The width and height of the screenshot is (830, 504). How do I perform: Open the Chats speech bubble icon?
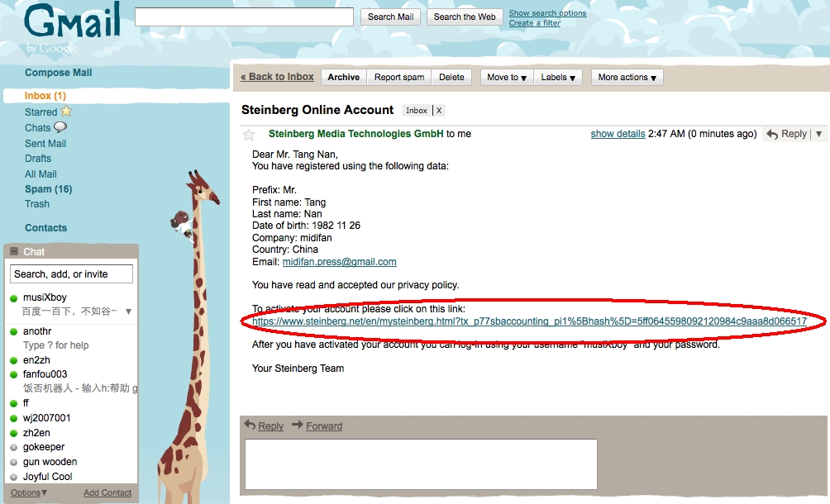click(60, 127)
